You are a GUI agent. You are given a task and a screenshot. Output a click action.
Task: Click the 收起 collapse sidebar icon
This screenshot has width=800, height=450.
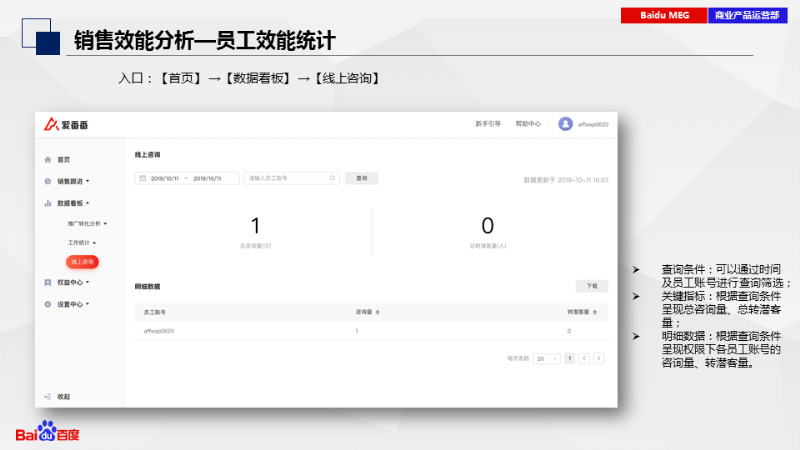pyautogui.click(x=48, y=397)
